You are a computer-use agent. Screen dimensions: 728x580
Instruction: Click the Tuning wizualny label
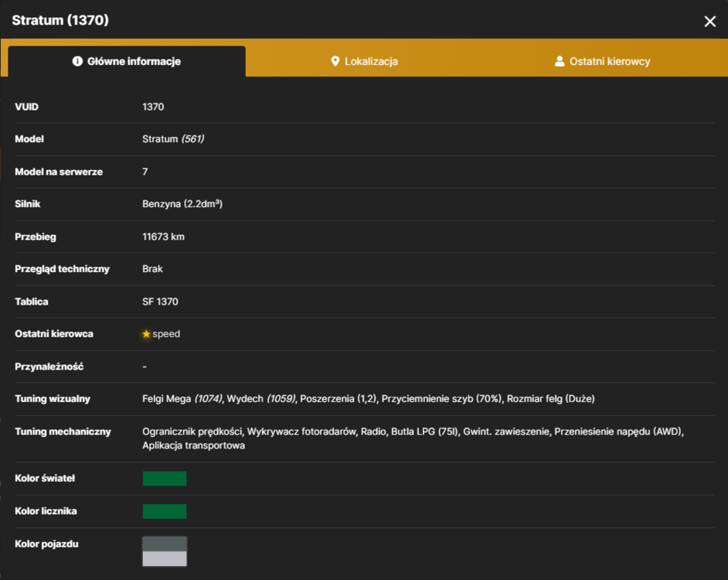53,399
